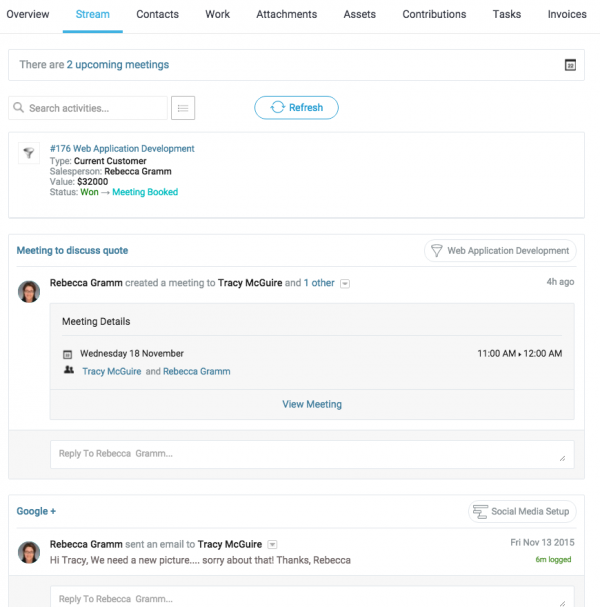Screen dimensions: 600x607
Task: Expand the dropdown arrow after '1 other'
Action: [345, 284]
